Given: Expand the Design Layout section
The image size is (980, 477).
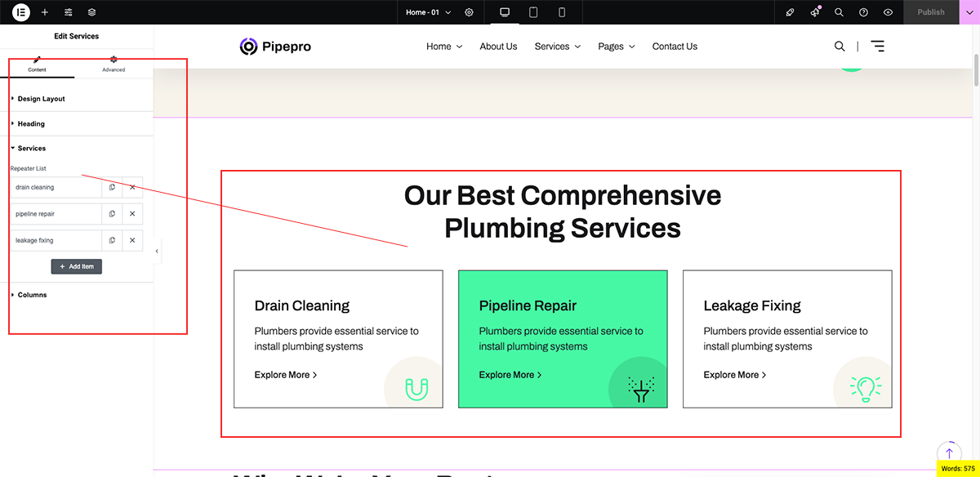Looking at the screenshot, I should [41, 99].
